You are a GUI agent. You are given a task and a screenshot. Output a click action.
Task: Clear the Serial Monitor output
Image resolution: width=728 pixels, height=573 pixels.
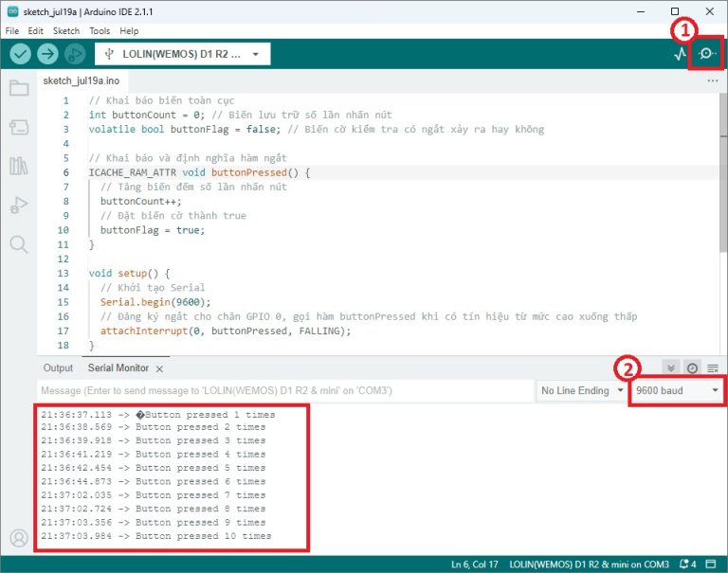click(x=713, y=367)
